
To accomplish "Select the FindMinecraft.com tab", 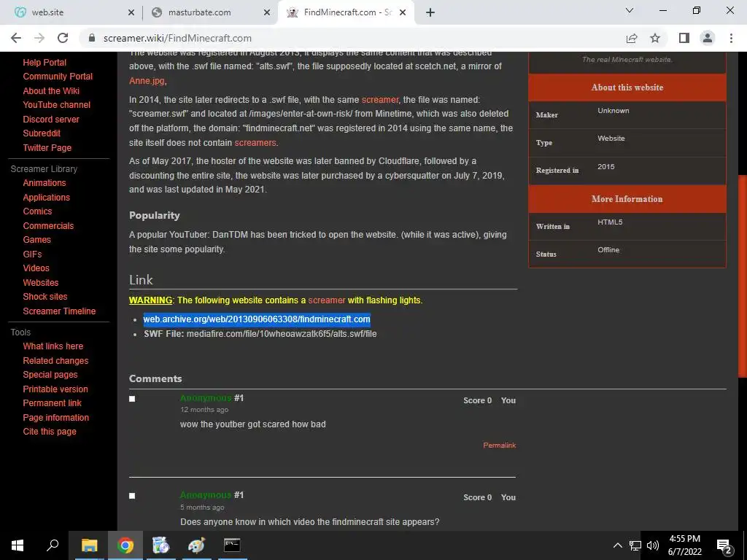I will coord(345,13).
